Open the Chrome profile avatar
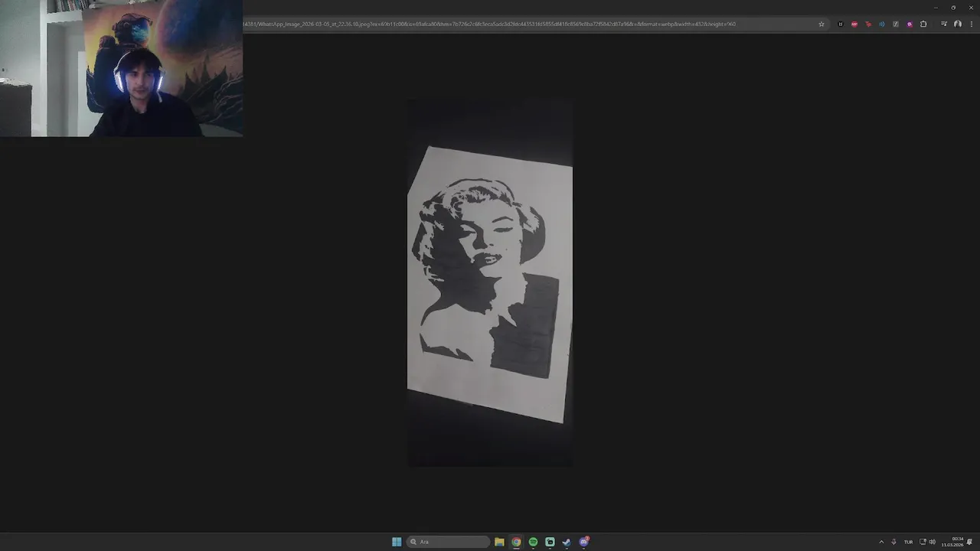This screenshot has width=980, height=551. pyautogui.click(x=958, y=24)
